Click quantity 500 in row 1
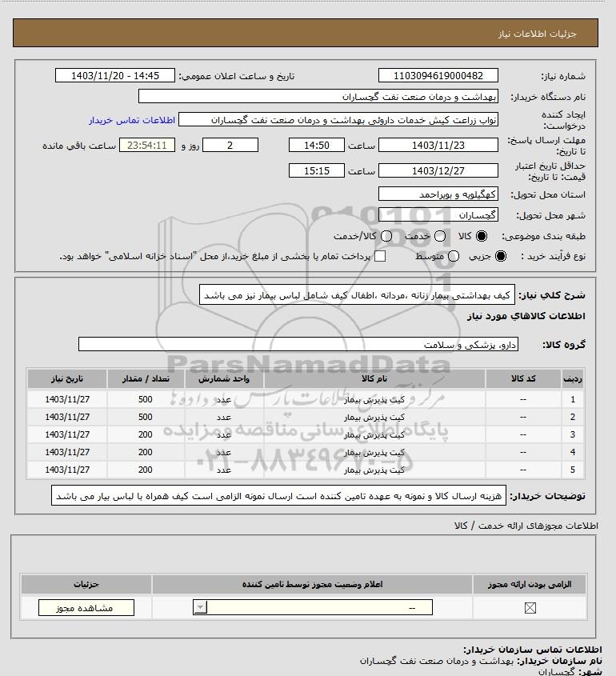 click(x=146, y=399)
